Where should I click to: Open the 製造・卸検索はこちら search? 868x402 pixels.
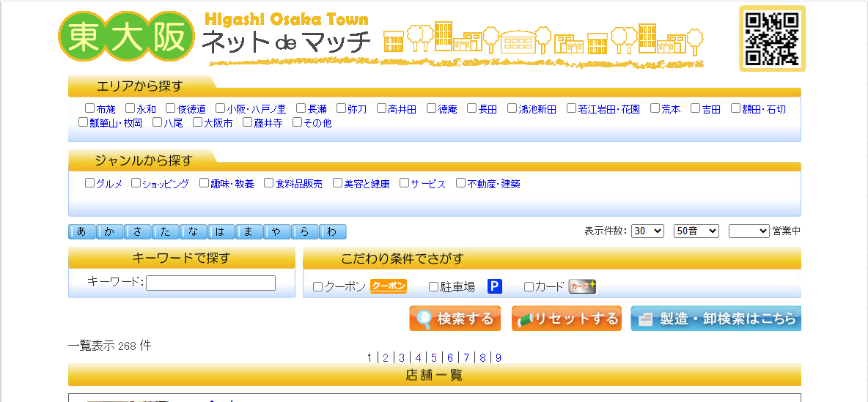click(x=716, y=319)
